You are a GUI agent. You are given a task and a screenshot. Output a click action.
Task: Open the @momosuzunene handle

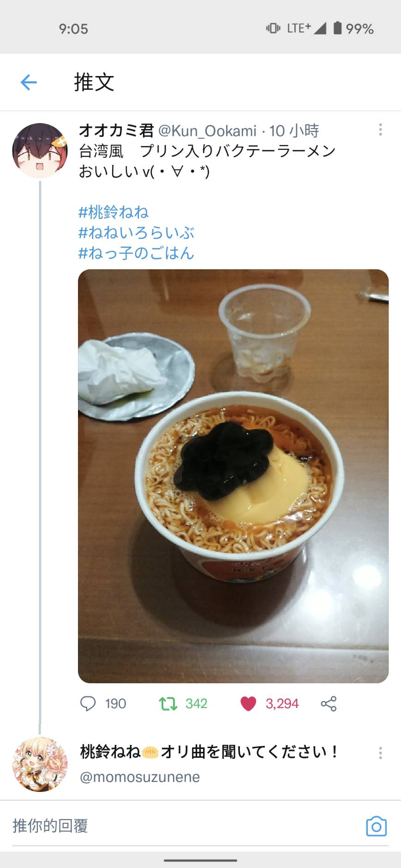pyautogui.click(x=140, y=777)
